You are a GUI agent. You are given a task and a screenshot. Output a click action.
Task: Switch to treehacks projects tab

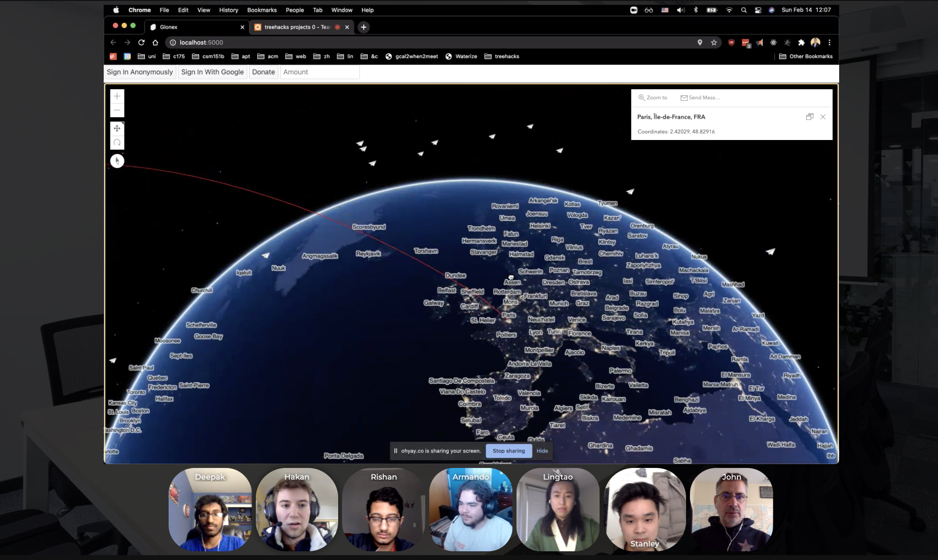click(x=297, y=27)
